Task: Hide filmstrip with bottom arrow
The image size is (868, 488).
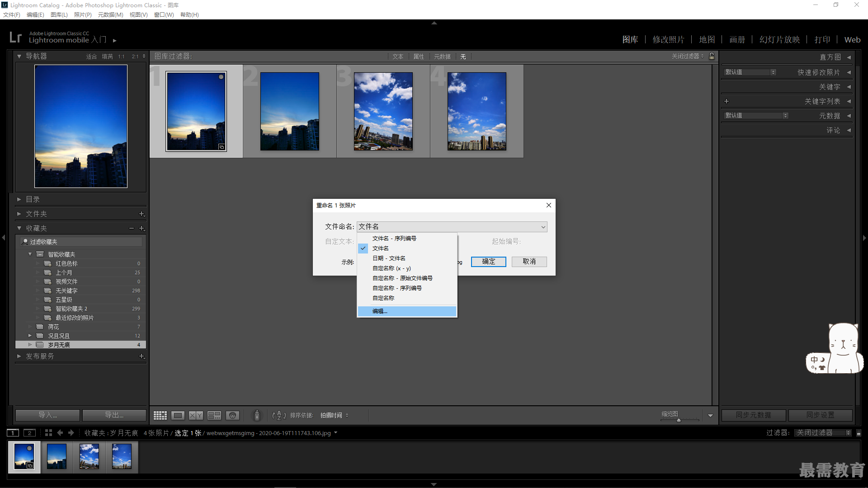Action: [x=434, y=484]
